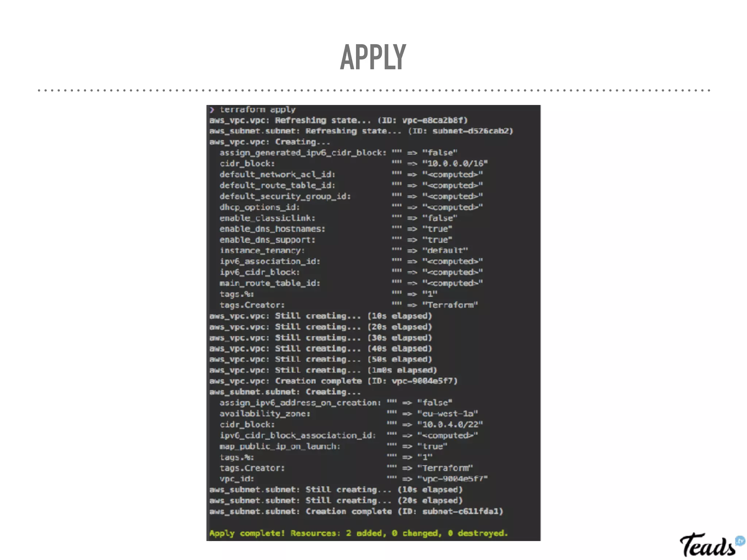Image resolution: width=747 pixels, height=560 pixels.
Task: Click the enable_dns_support line
Action: [x=336, y=240]
